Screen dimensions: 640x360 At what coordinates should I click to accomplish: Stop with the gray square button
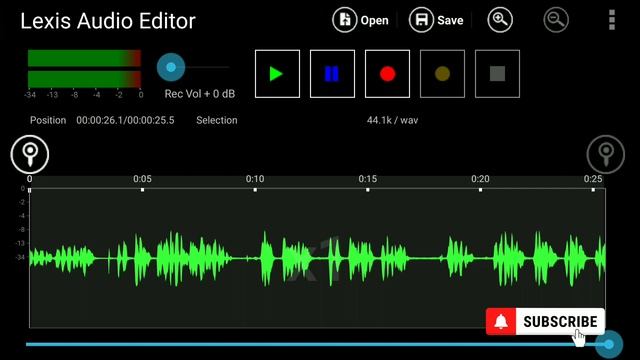point(498,74)
